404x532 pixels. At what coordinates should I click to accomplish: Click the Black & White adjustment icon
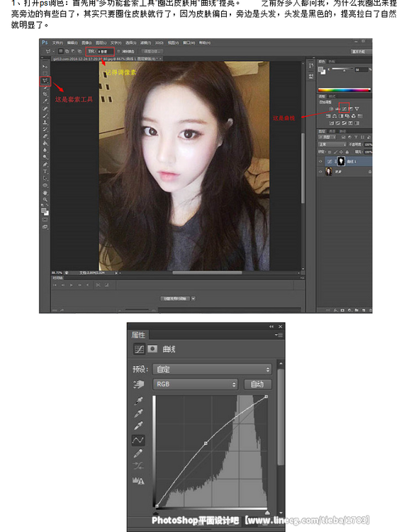tap(342, 116)
